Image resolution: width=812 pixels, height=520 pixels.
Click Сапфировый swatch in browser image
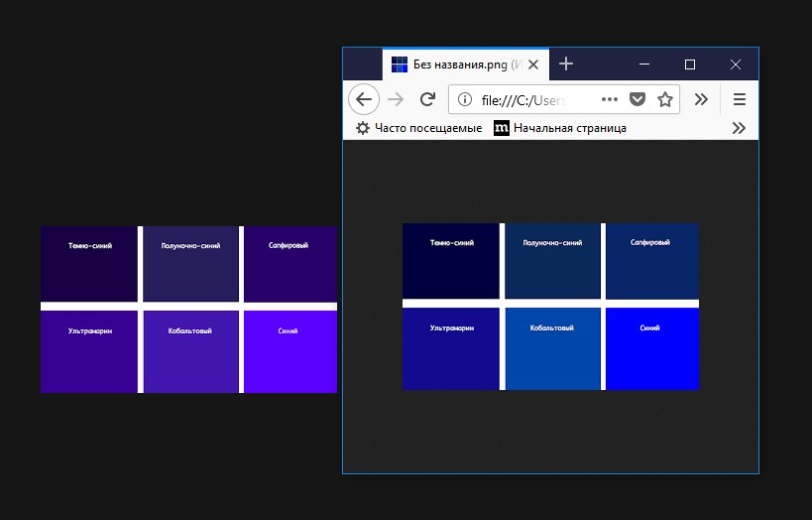pyautogui.click(x=652, y=261)
